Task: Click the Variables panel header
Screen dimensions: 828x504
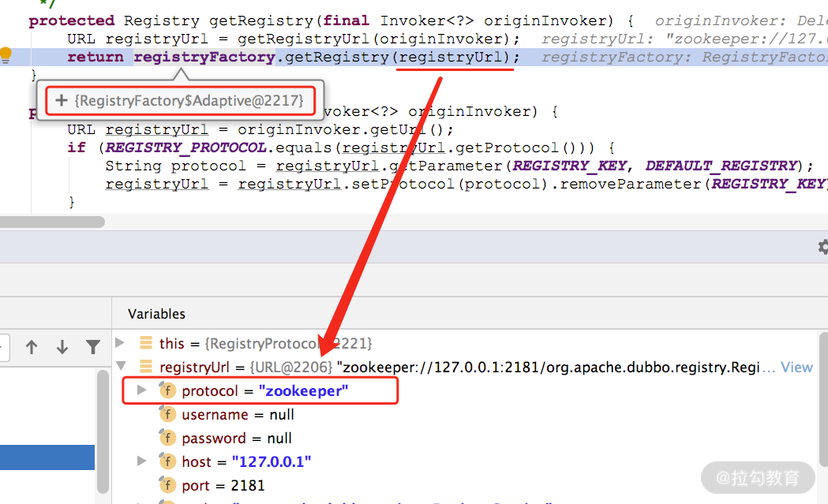Action: tap(156, 314)
